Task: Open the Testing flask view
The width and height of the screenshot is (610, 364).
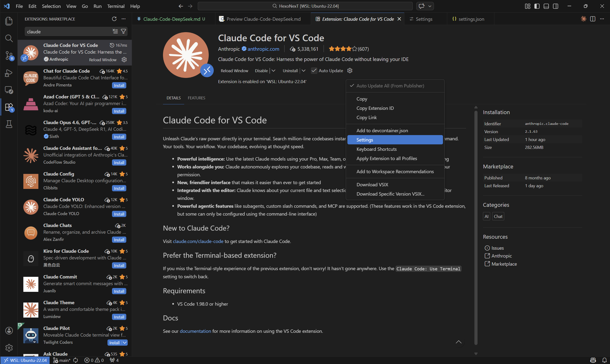Action: click(x=9, y=124)
